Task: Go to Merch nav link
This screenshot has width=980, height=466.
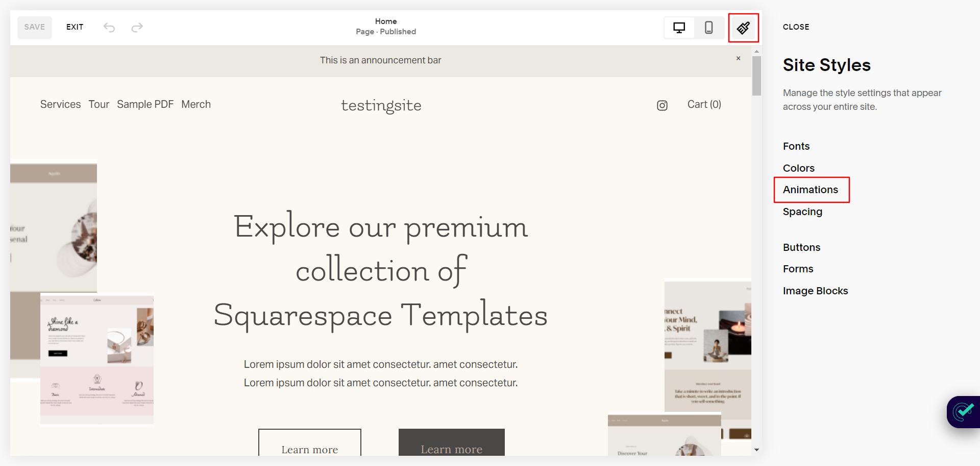Action: click(x=196, y=104)
